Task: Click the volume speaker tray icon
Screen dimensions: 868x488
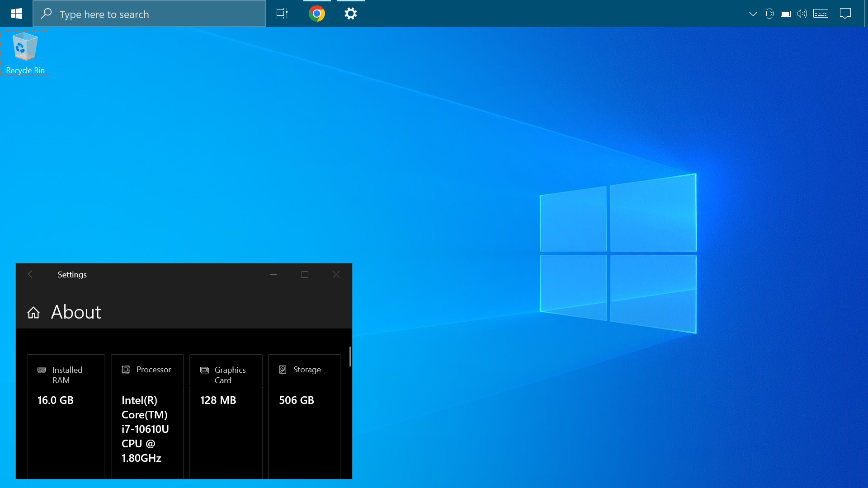Action: [802, 14]
